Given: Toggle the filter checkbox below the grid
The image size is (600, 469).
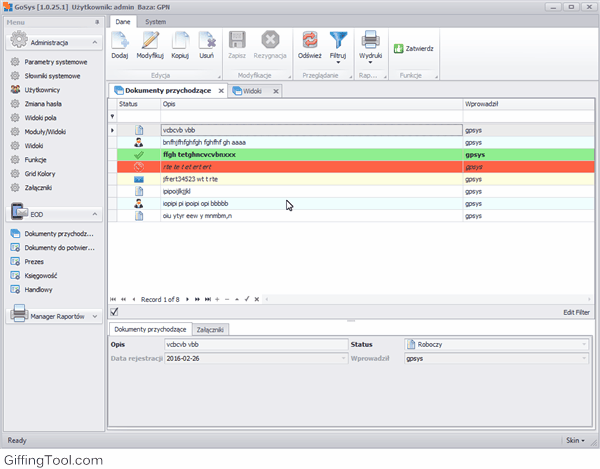Looking at the screenshot, I should [115, 312].
